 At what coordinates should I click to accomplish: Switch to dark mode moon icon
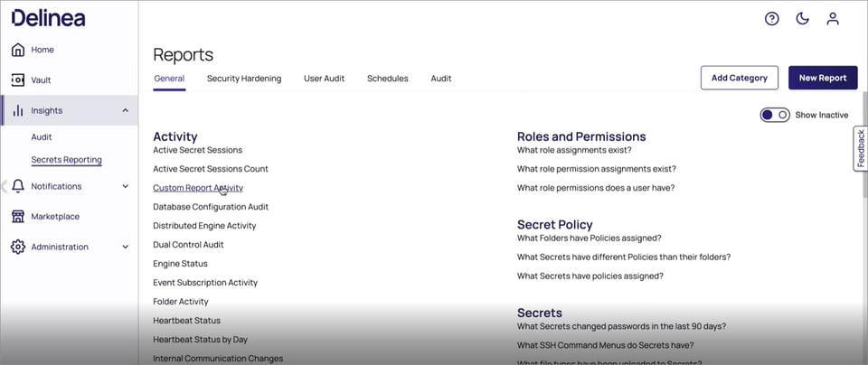point(802,19)
